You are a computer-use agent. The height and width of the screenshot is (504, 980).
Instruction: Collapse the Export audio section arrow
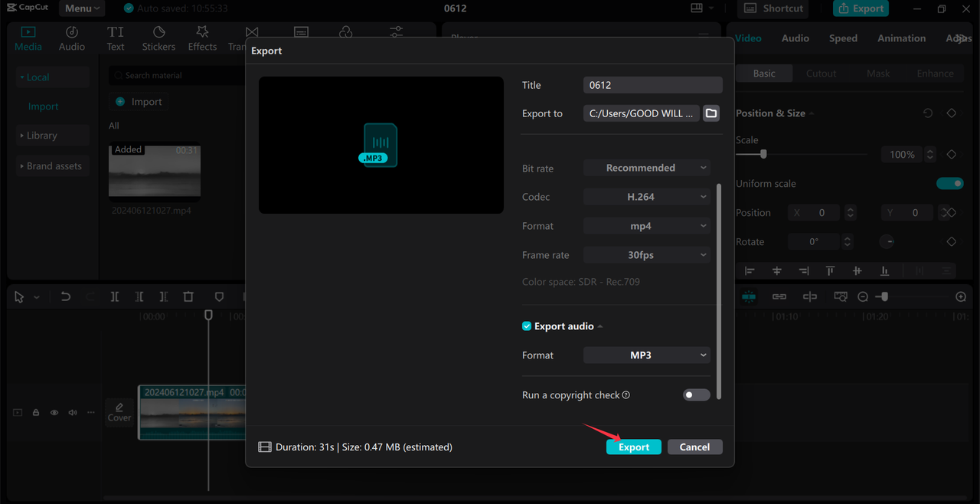600,326
